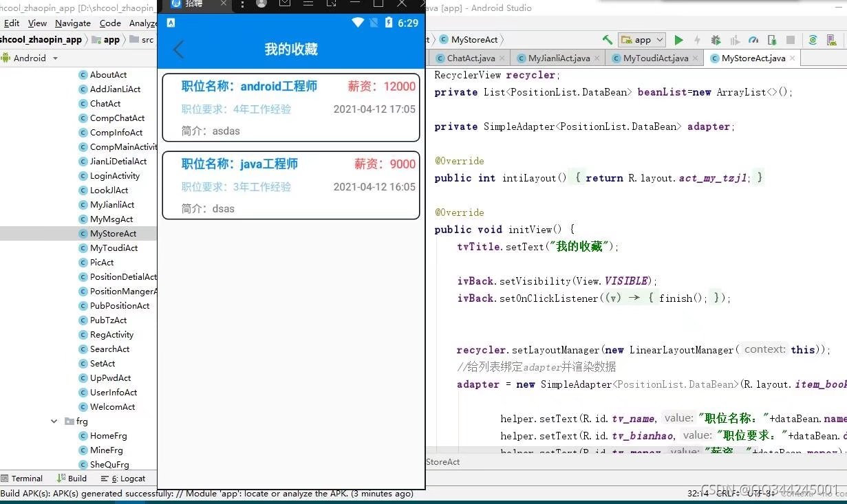Open emulator window three-dots menu
This screenshot has width=847, height=504.
[x=242, y=4]
